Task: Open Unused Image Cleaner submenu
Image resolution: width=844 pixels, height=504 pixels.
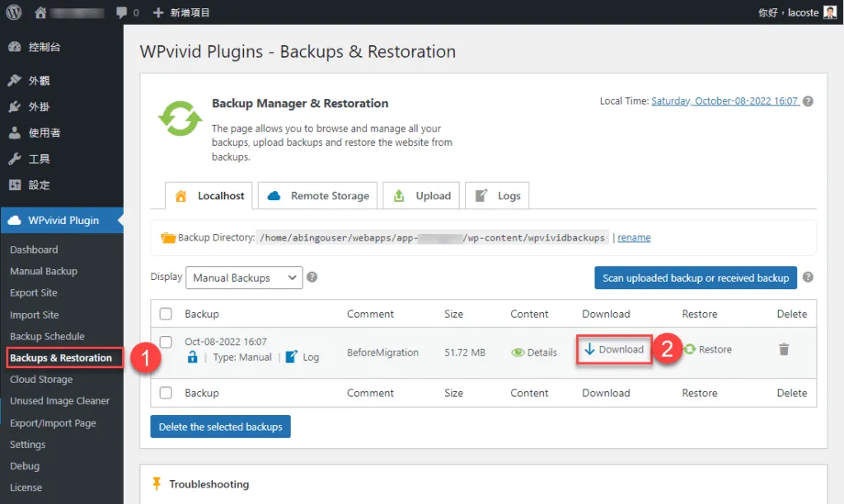Action: pyautogui.click(x=59, y=401)
